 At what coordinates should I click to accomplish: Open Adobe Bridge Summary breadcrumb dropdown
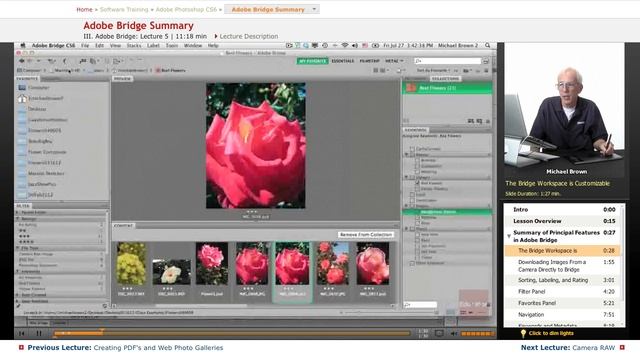314,9
